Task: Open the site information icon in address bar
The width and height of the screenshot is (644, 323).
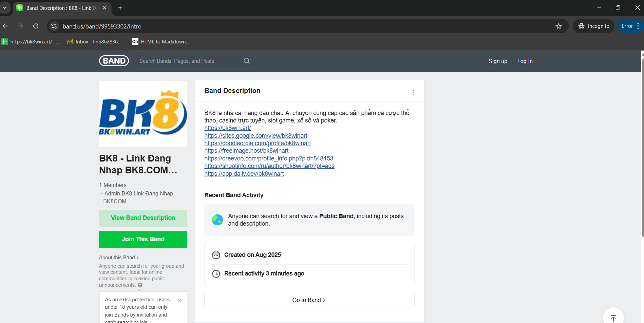Action: pos(54,26)
